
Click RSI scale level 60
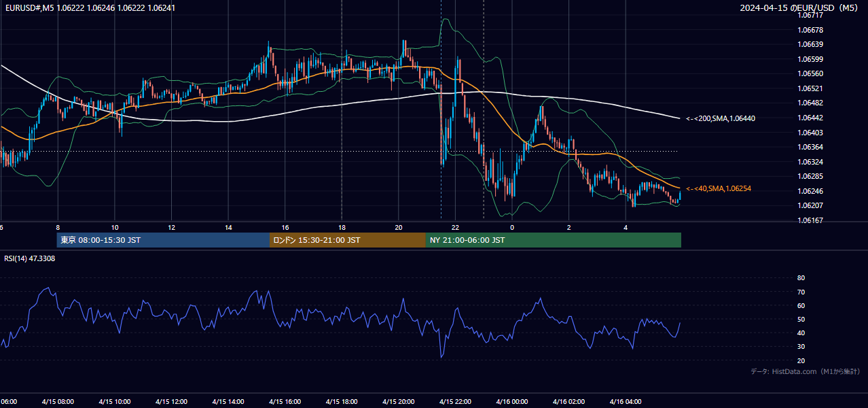(x=801, y=305)
